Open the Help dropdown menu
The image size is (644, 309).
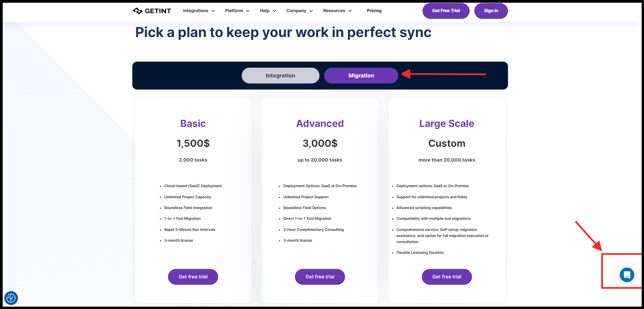click(x=268, y=11)
